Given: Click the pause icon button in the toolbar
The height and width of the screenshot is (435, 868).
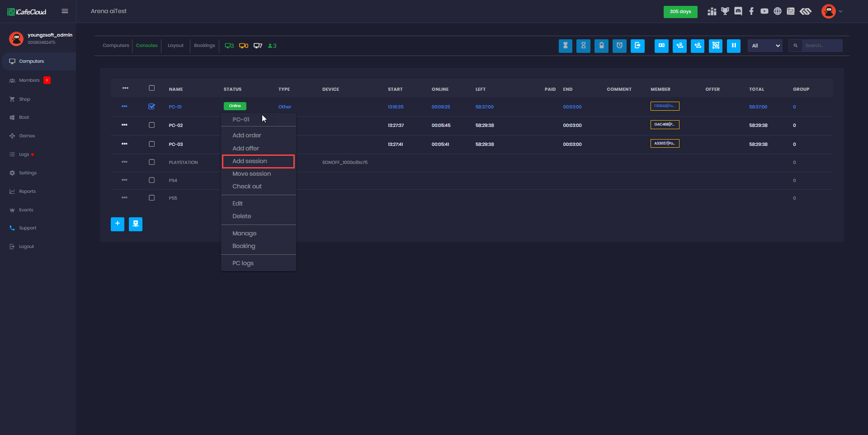Looking at the screenshot, I should [x=733, y=46].
